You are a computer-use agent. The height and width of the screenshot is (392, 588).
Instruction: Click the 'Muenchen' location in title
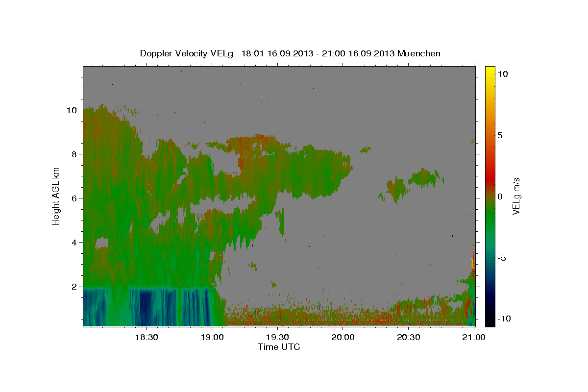(x=419, y=53)
